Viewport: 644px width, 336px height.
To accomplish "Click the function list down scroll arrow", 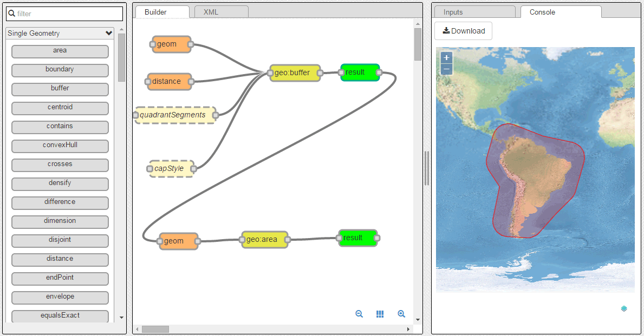I will coord(121,318).
